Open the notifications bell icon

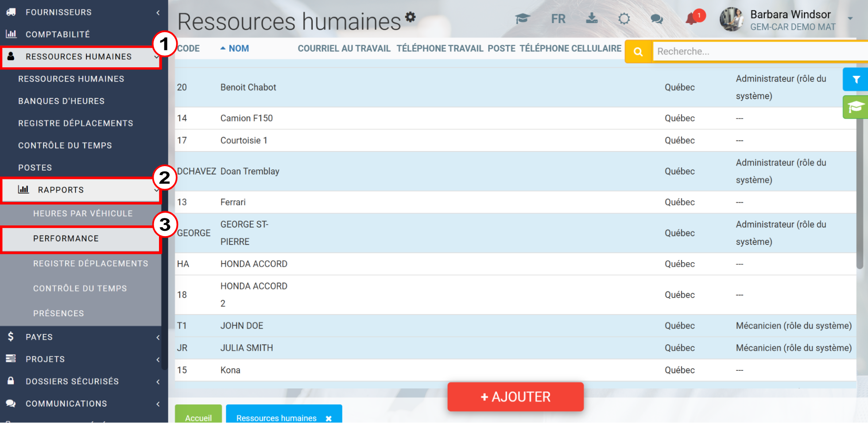click(691, 19)
